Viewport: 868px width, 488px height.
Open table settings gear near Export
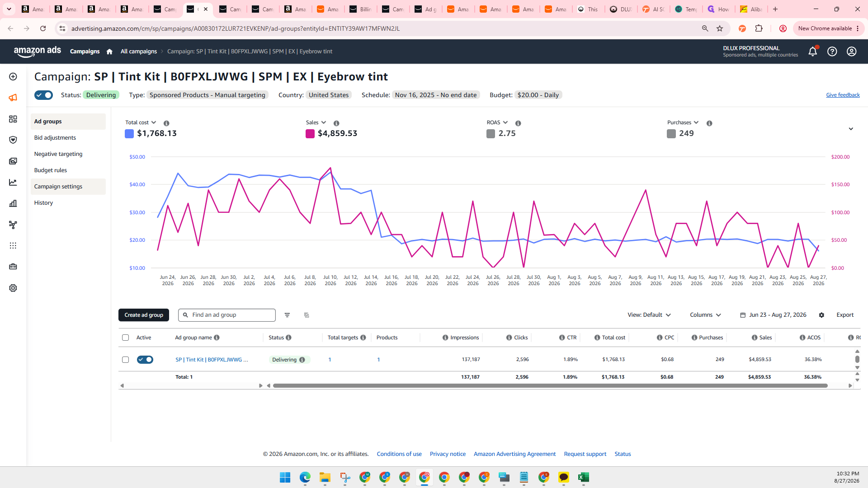[821, 315]
